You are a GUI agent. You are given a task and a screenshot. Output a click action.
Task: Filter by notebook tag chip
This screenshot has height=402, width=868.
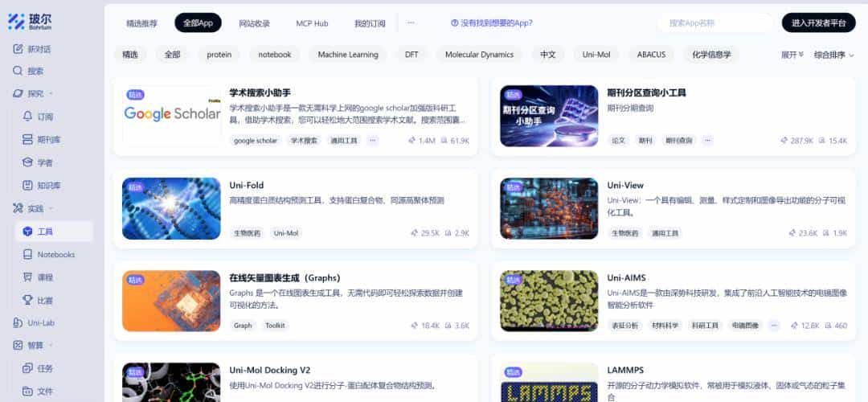coord(275,55)
